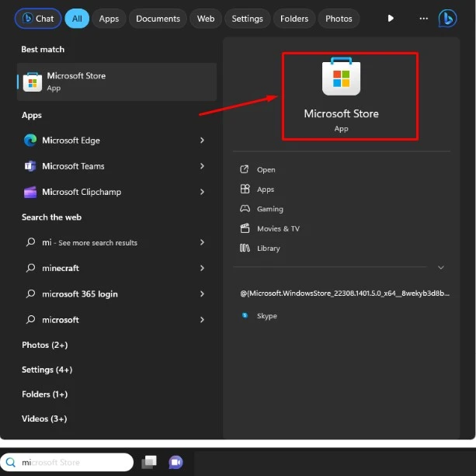Click the Teams chat icon in taskbar
The height and width of the screenshot is (476, 476).
tap(175, 463)
